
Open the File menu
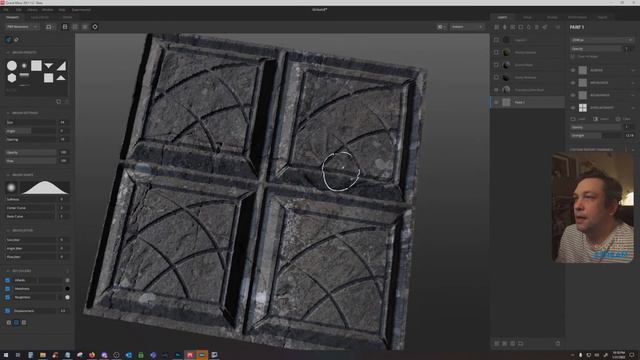point(6,9)
